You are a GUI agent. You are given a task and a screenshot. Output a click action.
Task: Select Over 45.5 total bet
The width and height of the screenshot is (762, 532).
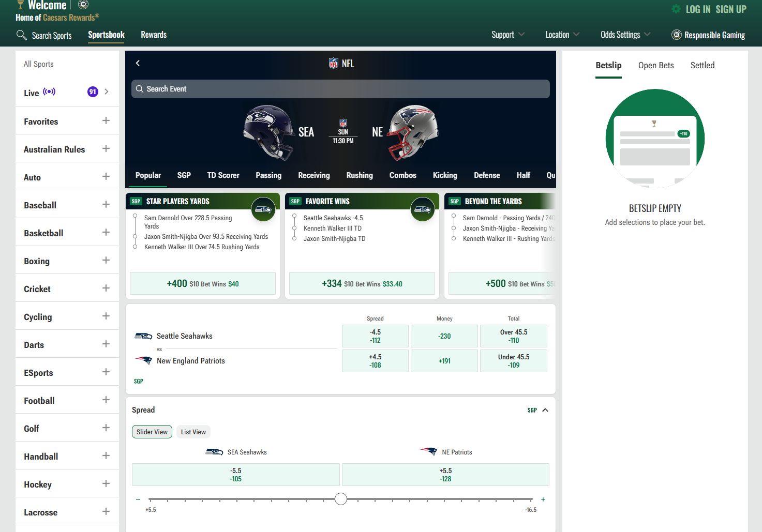[x=514, y=336]
